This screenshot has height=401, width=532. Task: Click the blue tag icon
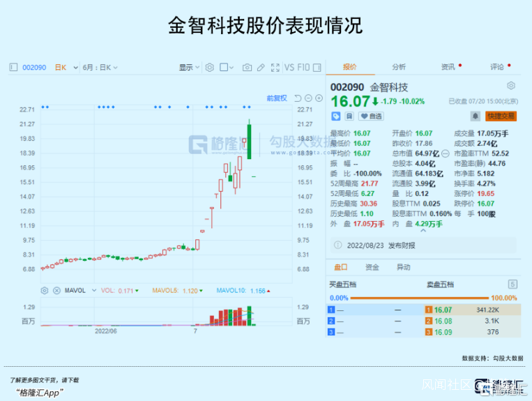(335, 116)
